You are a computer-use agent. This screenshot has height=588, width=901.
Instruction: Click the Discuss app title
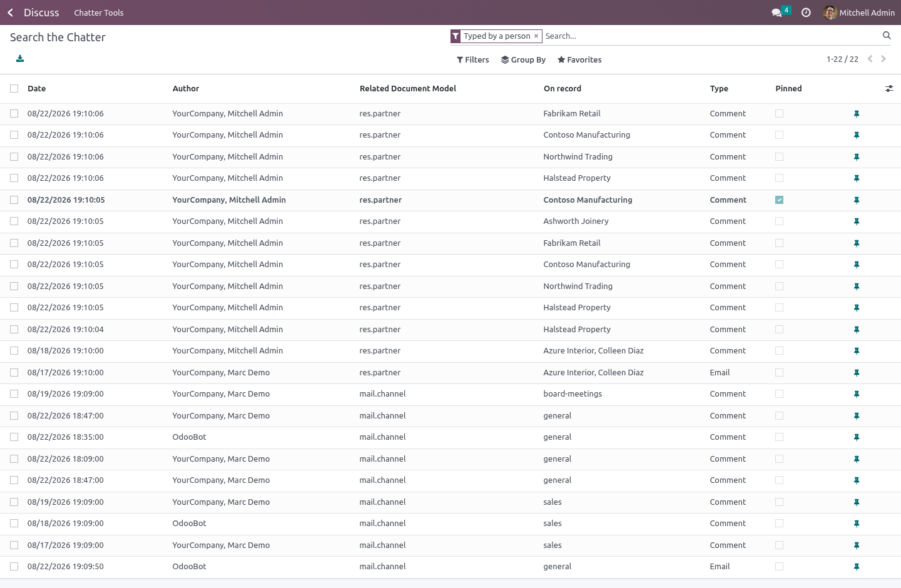click(x=41, y=13)
